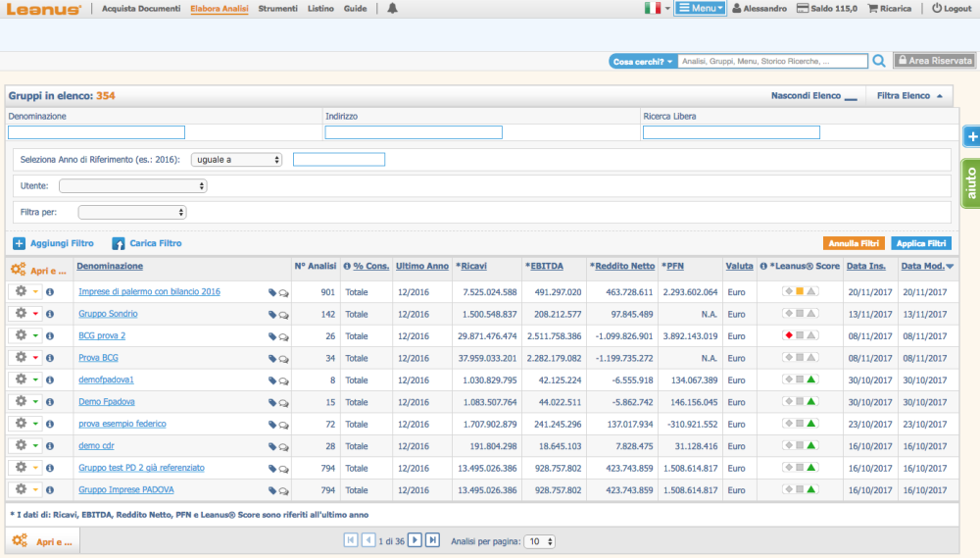The height and width of the screenshot is (558, 980).
Task: Click the Applica Filtri button
Action: tap(921, 243)
